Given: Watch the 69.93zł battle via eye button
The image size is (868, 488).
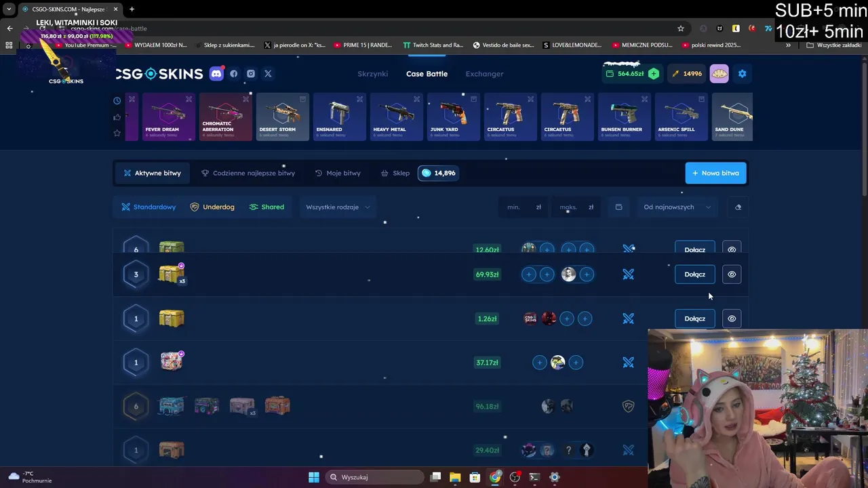Looking at the screenshot, I should click(732, 274).
